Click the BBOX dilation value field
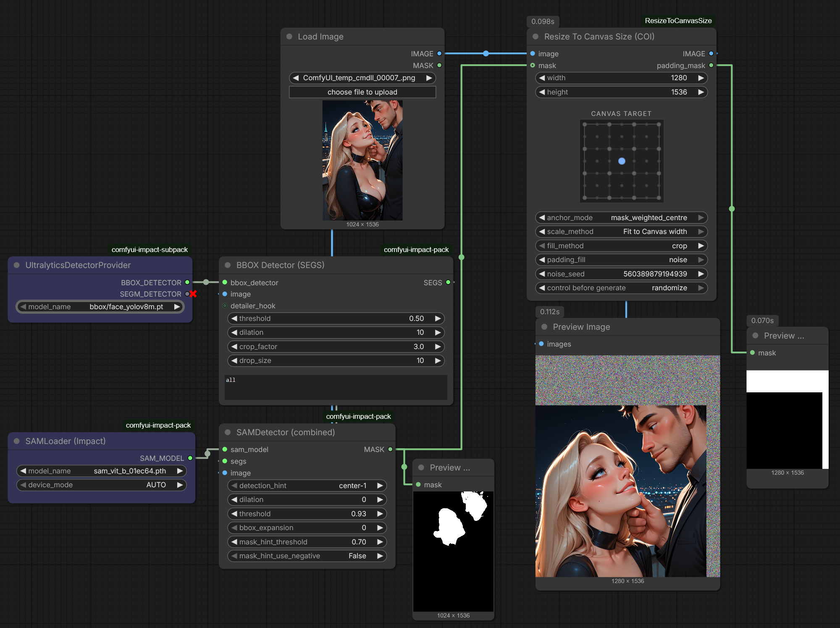The width and height of the screenshot is (840, 628). pyautogui.click(x=336, y=332)
